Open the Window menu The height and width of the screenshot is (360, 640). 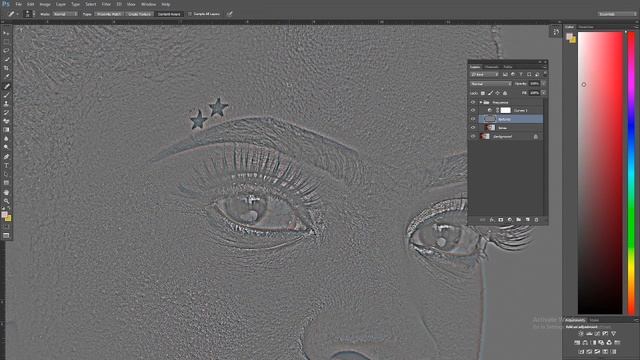click(149, 4)
